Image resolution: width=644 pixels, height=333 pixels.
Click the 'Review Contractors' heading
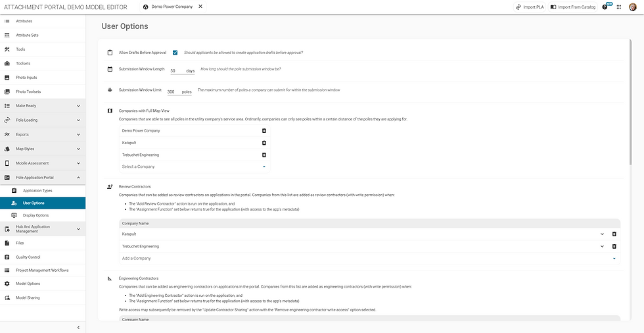point(135,187)
